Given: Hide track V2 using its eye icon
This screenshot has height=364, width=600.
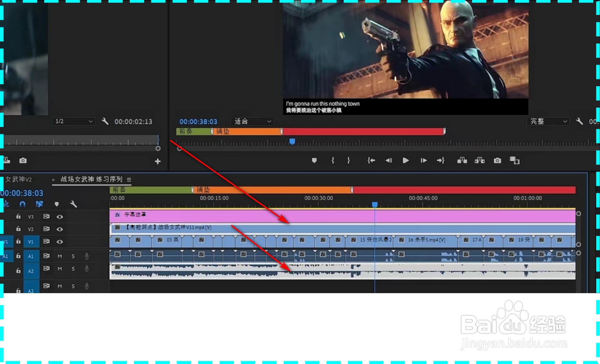Looking at the screenshot, I should (60, 229).
